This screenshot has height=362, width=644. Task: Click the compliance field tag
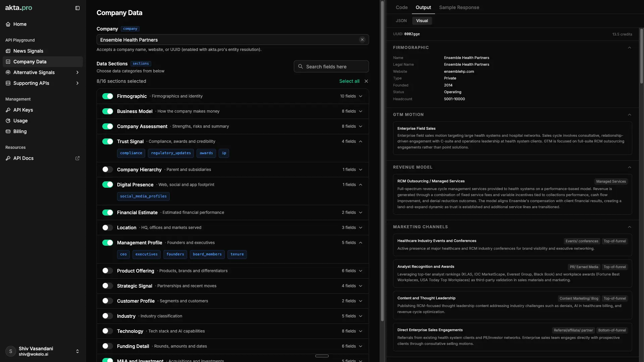(x=131, y=153)
